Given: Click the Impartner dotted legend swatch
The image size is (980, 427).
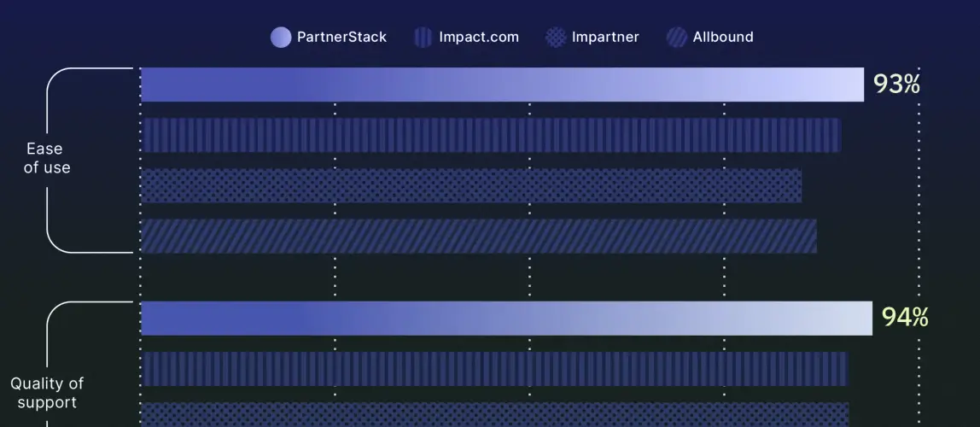Looking at the screenshot, I should (556, 38).
